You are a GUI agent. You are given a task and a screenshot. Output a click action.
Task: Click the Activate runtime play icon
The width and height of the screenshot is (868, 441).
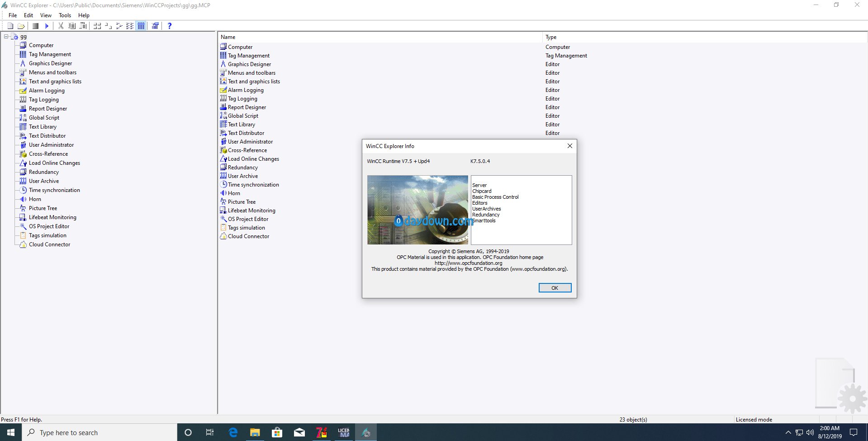point(46,26)
